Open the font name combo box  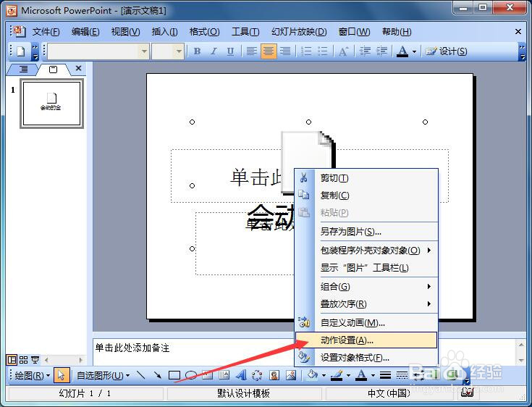[98, 51]
